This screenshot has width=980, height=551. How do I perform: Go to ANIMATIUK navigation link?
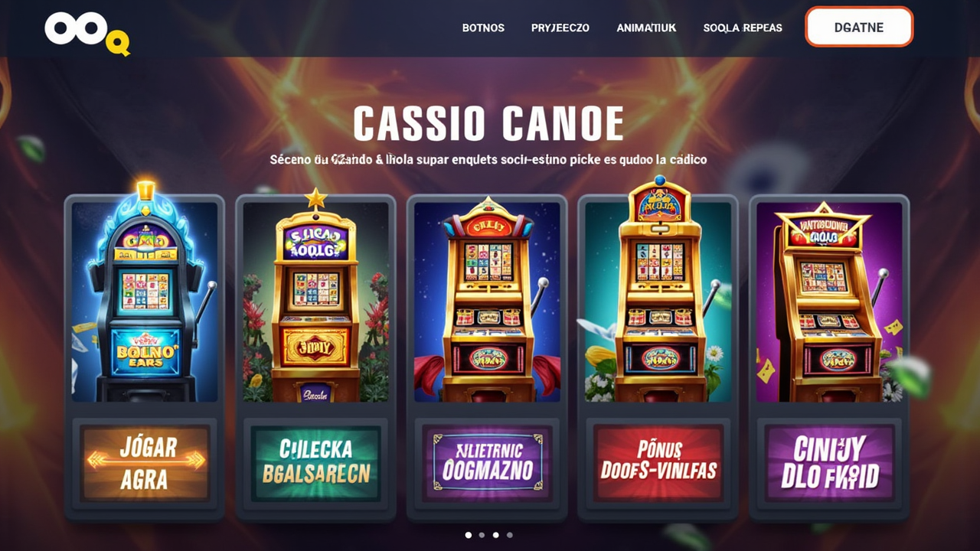coord(646,28)
